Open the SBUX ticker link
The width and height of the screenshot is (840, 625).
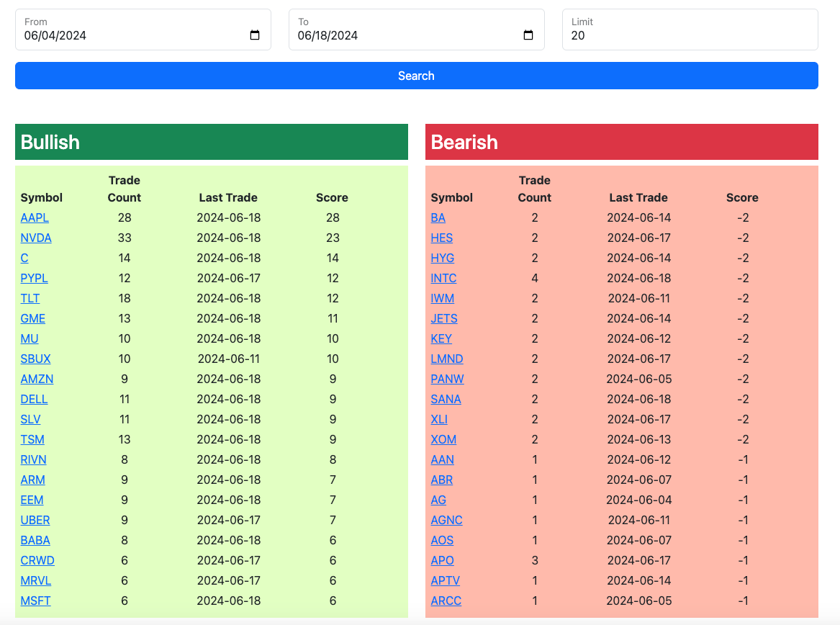[x=35, y=359]
